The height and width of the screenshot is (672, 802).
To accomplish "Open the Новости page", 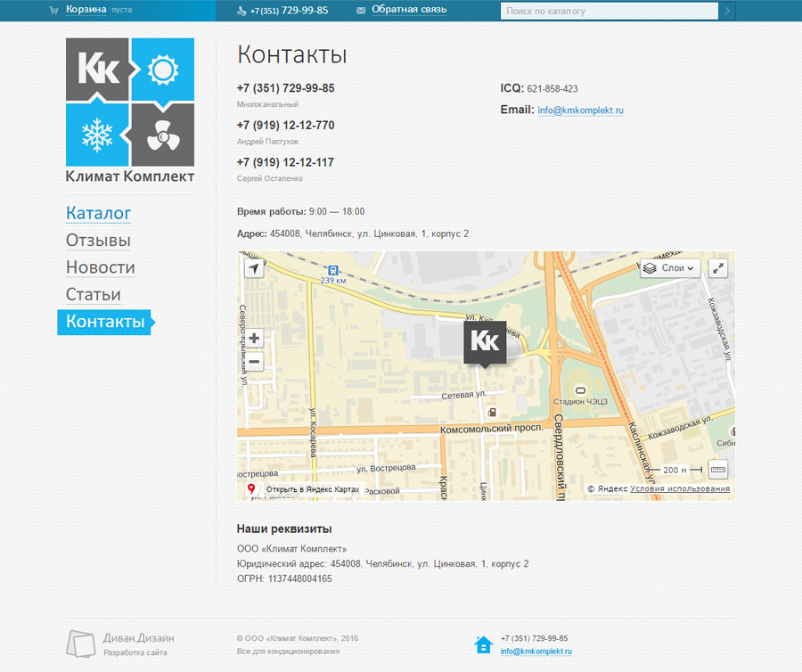I will click(100, 267).
